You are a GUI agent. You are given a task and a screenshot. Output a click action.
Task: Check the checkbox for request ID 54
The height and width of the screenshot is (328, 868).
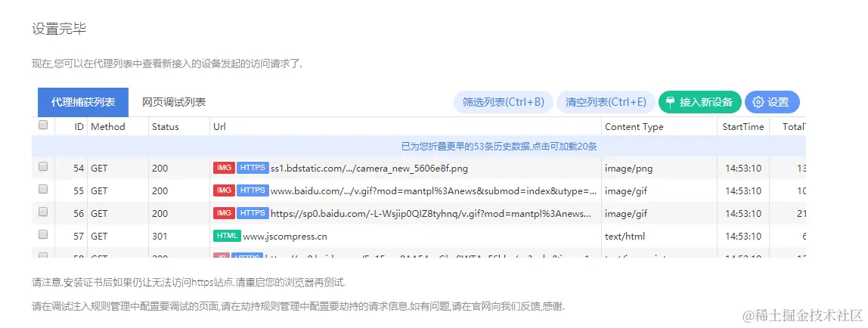pos(43,166)
